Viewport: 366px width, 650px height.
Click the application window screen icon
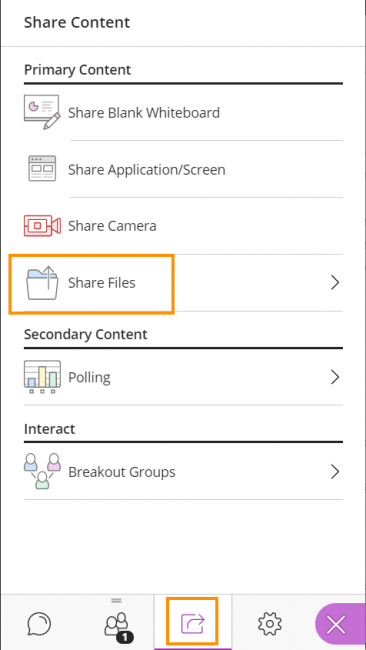click(x=42, y=169)
